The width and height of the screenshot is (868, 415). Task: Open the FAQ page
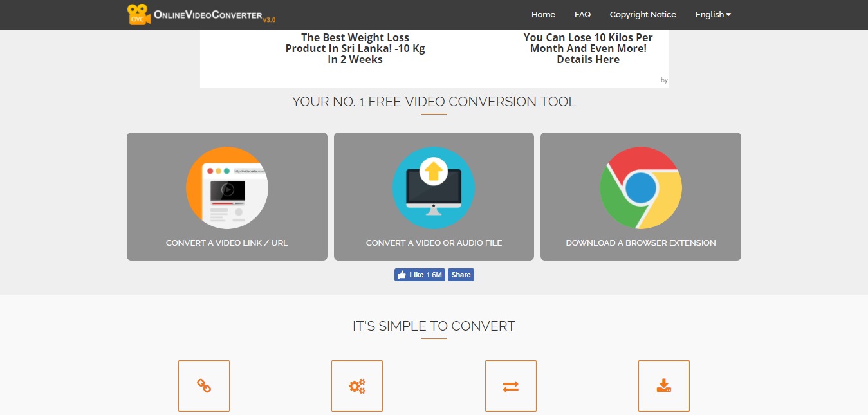coord(582,14)
